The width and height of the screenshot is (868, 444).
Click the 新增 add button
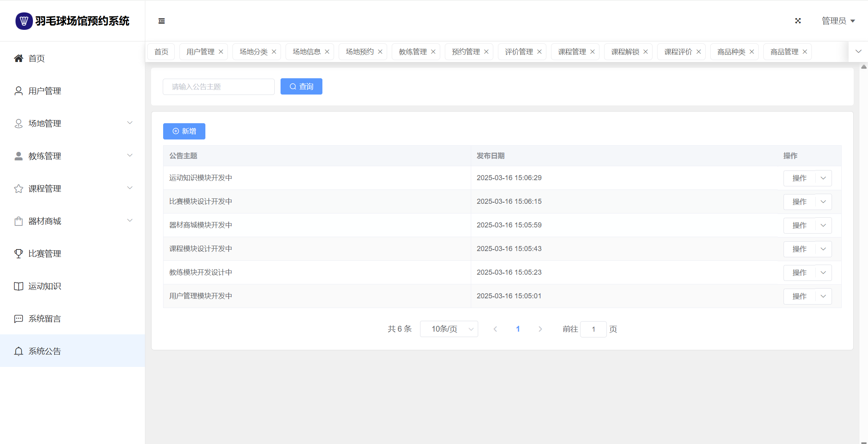(184, 131)
